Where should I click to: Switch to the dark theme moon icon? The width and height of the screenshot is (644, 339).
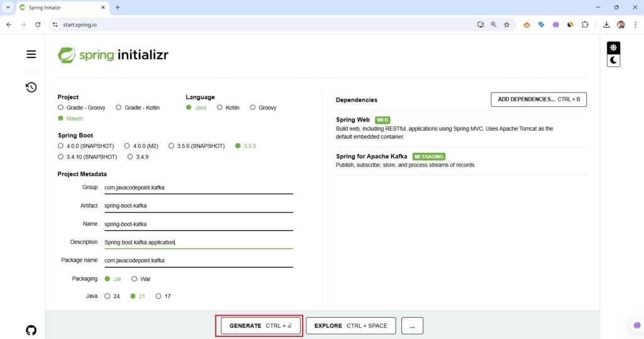pyautogui.click(x=613, y=60)
